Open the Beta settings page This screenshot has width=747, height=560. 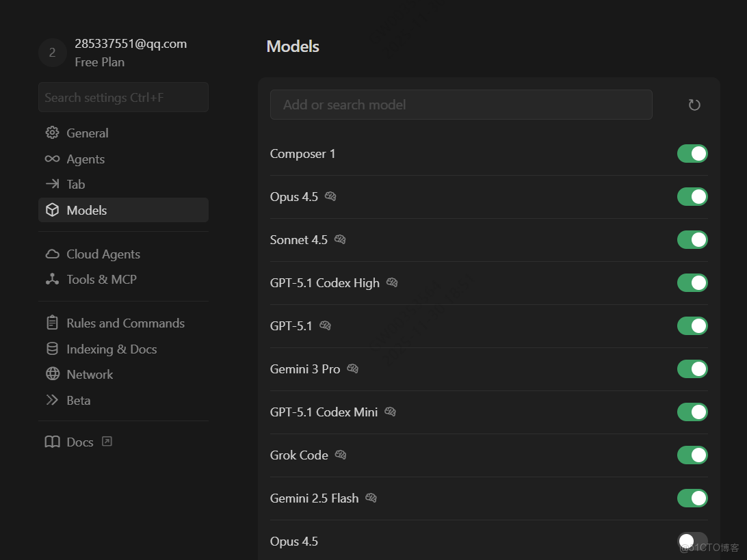(78, 401)
